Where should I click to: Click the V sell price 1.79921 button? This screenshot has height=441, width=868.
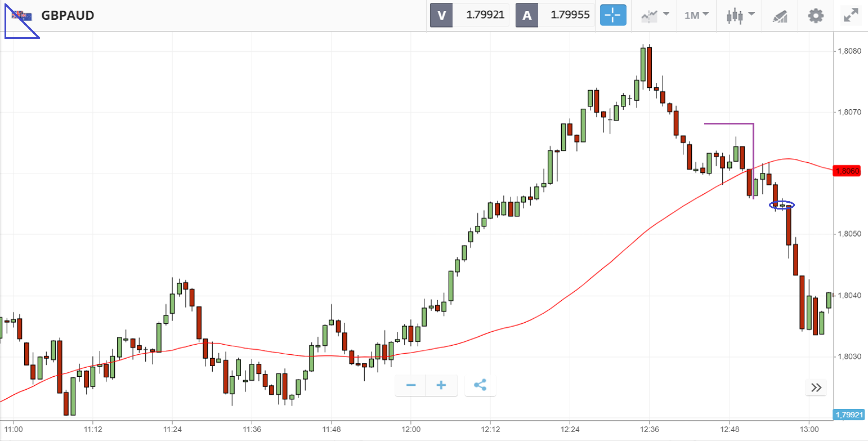(x=469, y=15)
